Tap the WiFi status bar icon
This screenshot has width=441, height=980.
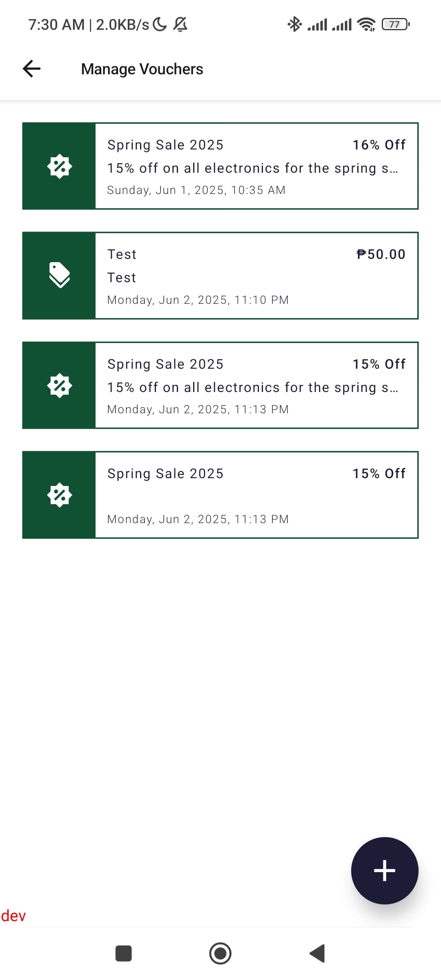pos(366,24)
